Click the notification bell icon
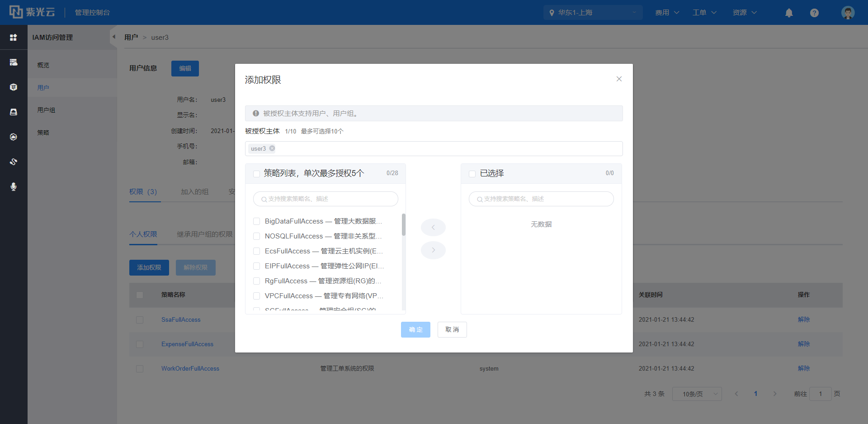This screenshot has height=424, width=868. pos(789,13)
